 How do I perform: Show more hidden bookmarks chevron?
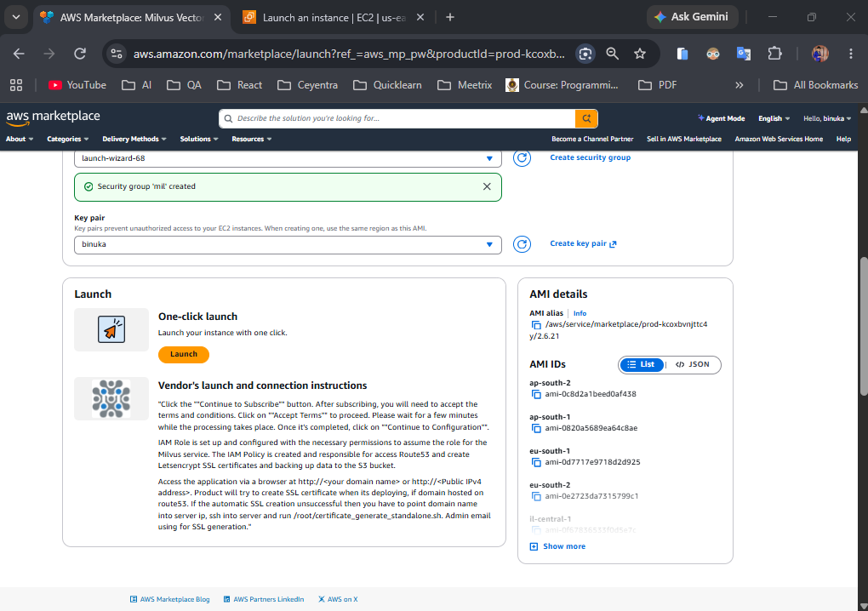point(739,85)
